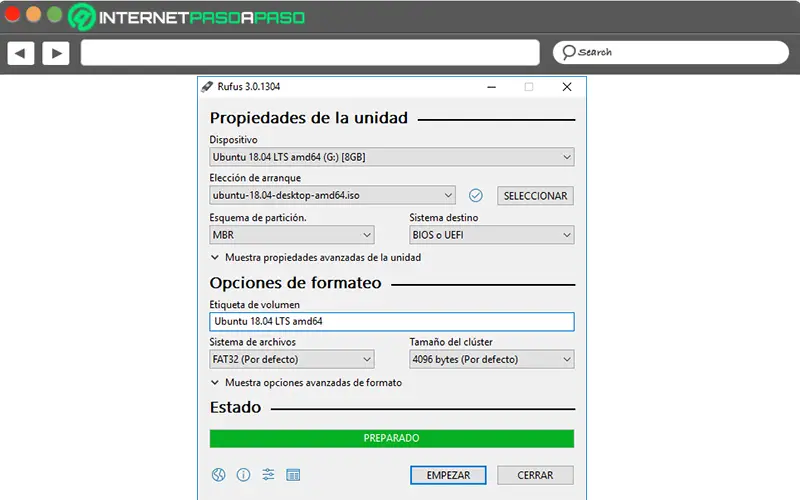Expand Muestra opciones avanzadas de formato

[x=306, y=383]
